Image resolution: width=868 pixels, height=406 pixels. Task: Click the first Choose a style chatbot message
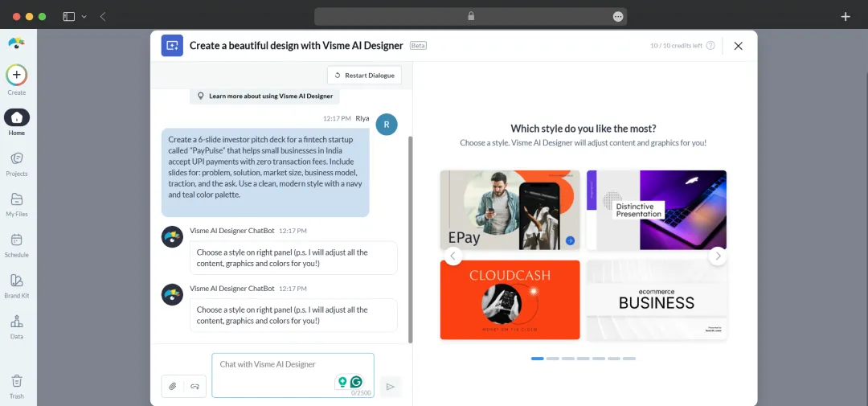(x=293, y=257)
